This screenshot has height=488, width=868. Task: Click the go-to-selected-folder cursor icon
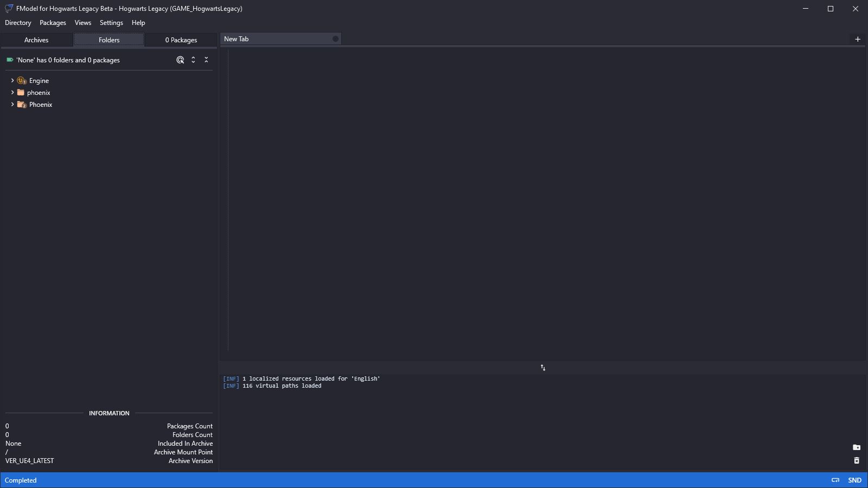click(180, 60)
